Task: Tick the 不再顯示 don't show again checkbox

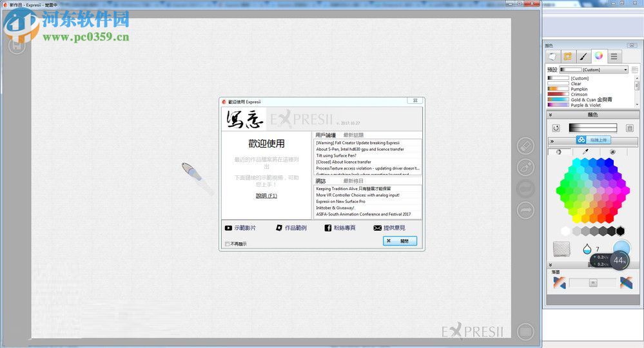Action: pos(227,244)
